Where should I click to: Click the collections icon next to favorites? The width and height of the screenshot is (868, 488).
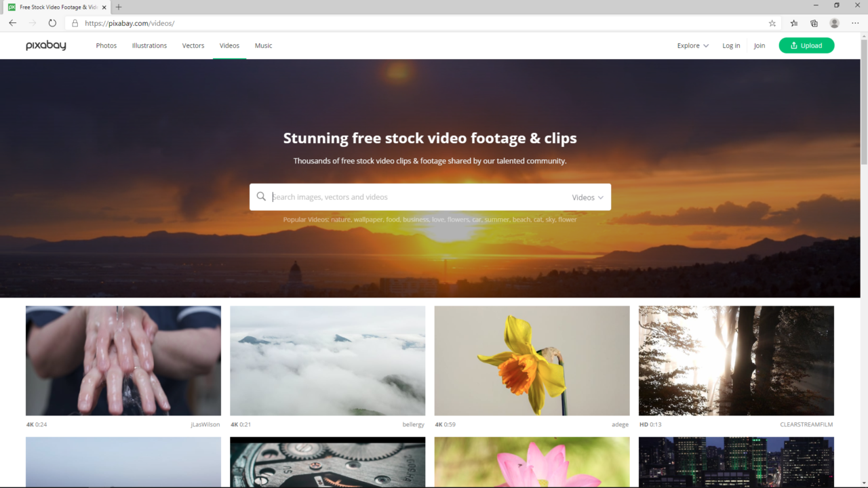814,22
